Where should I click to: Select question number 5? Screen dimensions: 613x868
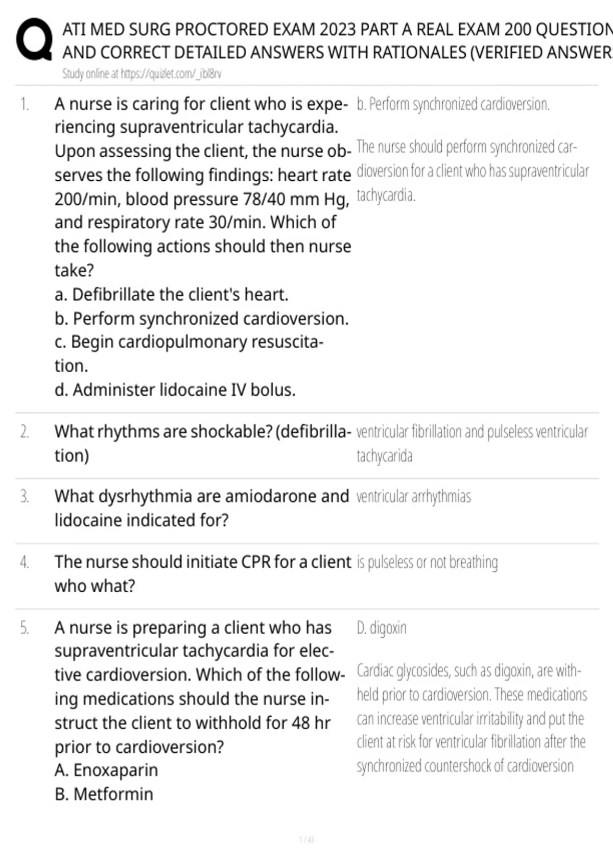click(25, 628)
